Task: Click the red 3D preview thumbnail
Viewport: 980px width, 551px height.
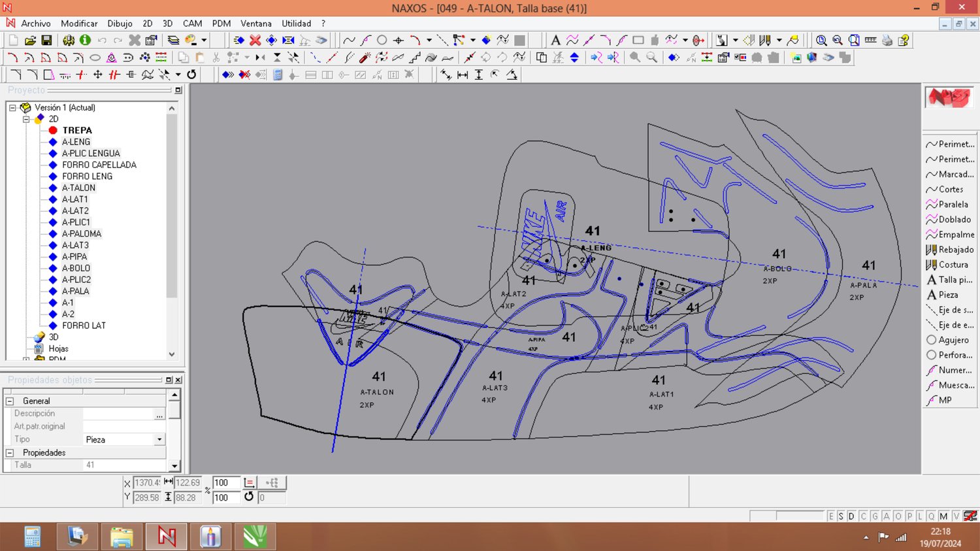Action: (949, 97)
